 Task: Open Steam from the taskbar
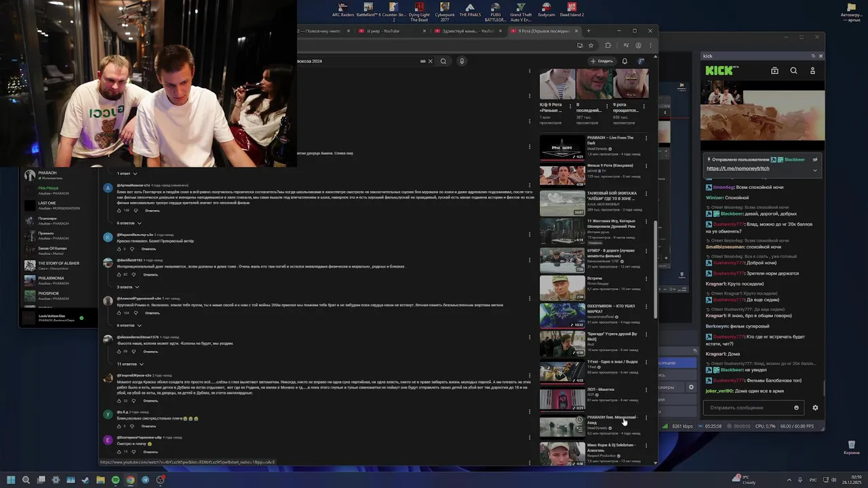pos(85,479)
